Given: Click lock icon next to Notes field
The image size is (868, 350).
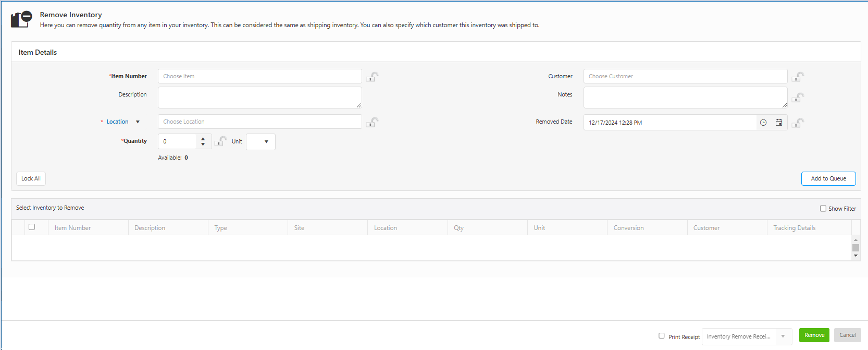Looking at the screenshot, I should 798,98.
